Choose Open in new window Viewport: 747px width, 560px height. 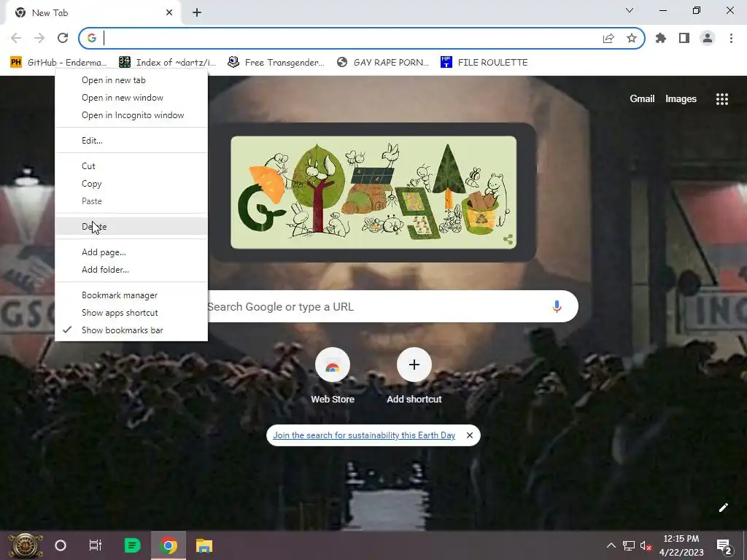click(x=131, y=98)
